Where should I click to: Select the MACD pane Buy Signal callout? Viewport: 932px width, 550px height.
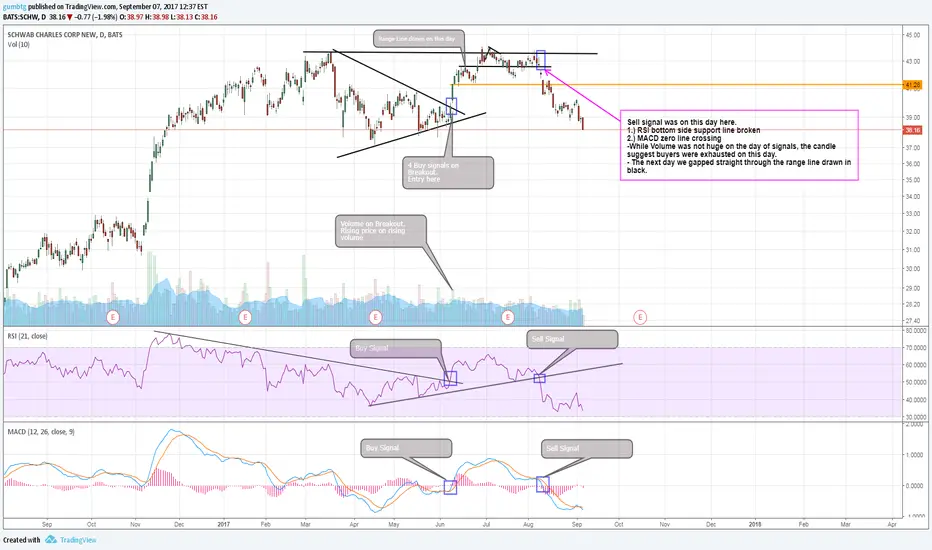[x=407, y=448]
